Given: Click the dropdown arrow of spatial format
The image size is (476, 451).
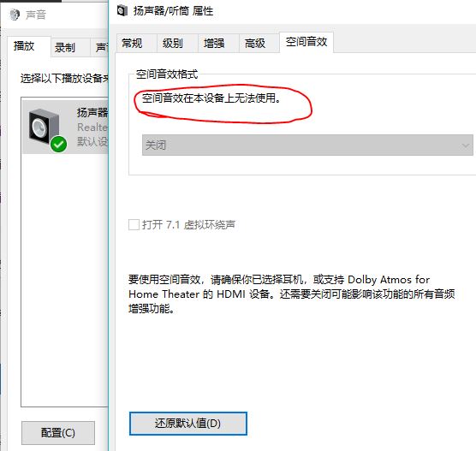Looking at the screenshot, I should point(466,145).
